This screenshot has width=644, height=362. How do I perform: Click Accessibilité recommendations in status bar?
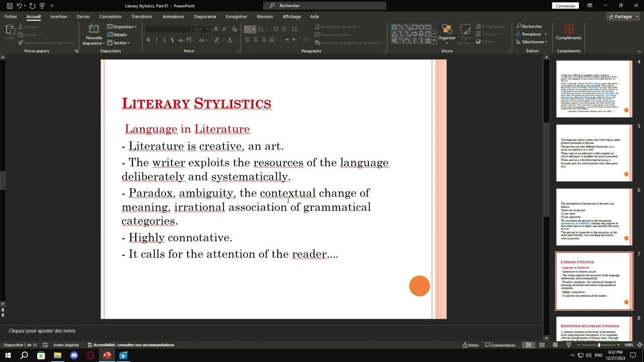pos(131,345)
